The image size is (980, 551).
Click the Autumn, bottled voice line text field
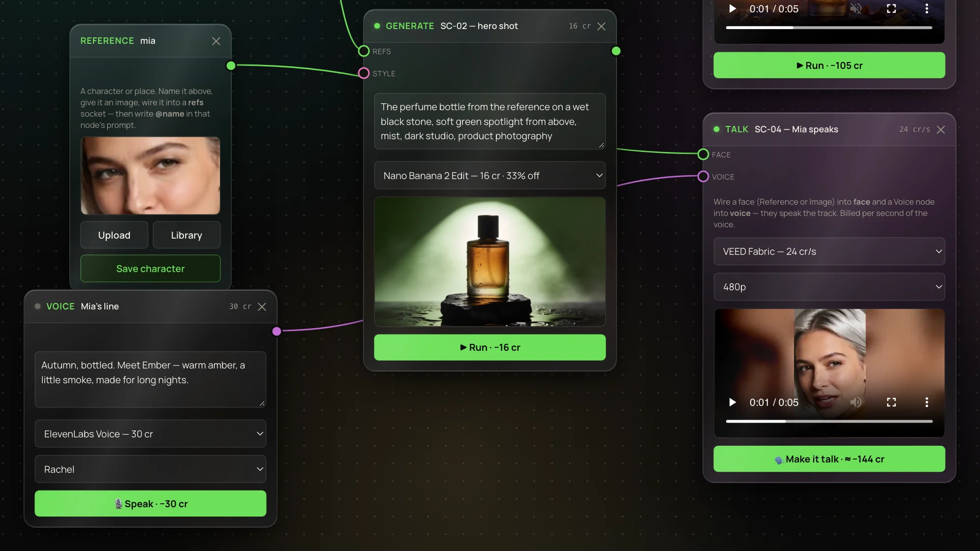pos(151,379)
